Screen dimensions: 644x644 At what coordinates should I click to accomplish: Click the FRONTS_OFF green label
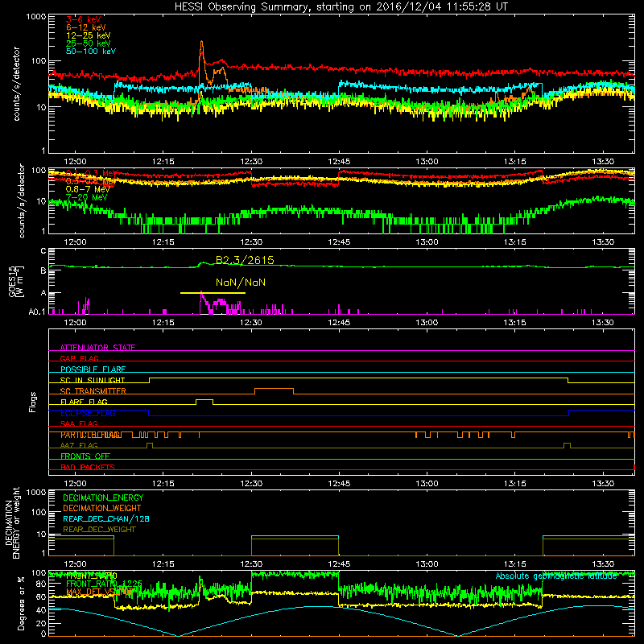click(85, 456)
